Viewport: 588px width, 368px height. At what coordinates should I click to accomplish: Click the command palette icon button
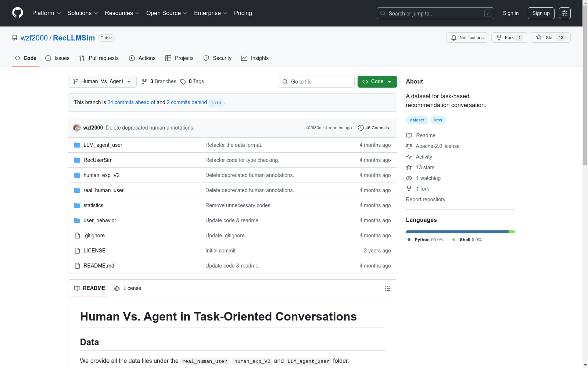pos(565,13)
